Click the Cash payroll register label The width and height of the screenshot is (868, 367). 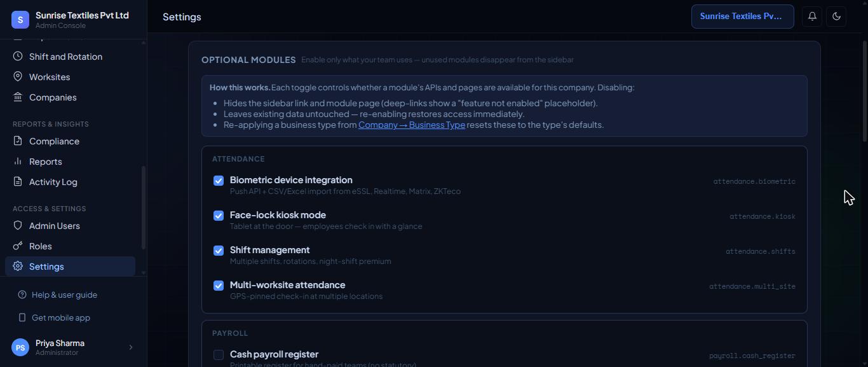point(274,354)
